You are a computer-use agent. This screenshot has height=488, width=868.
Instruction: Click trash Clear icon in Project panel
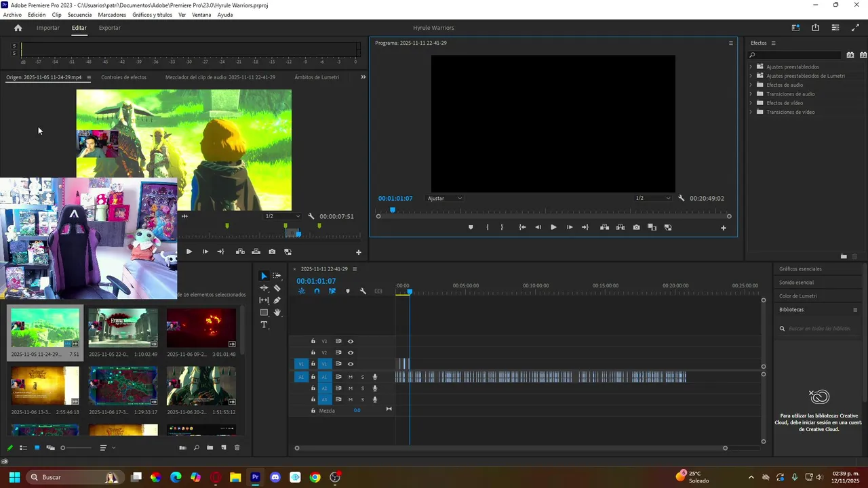point(237,448)
